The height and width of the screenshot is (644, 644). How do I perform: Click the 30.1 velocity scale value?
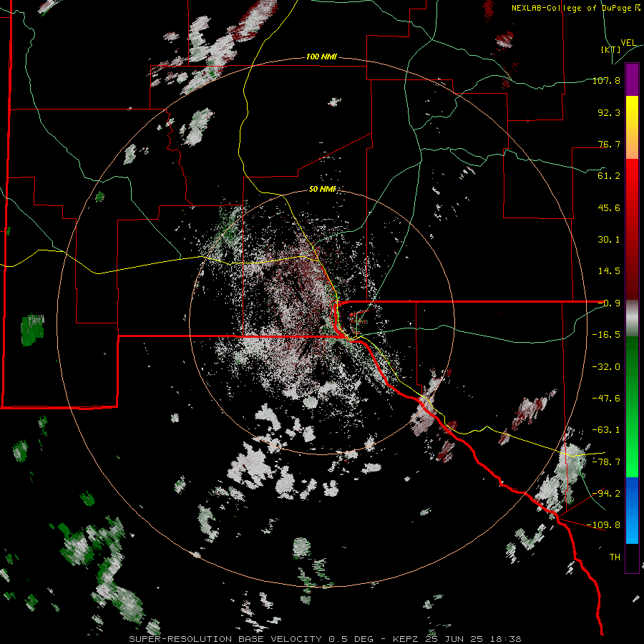click(609, 240)
